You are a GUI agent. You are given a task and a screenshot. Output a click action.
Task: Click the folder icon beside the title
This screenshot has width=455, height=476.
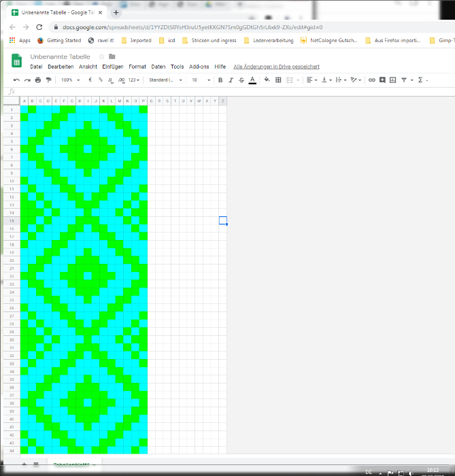tap(112, 56)
